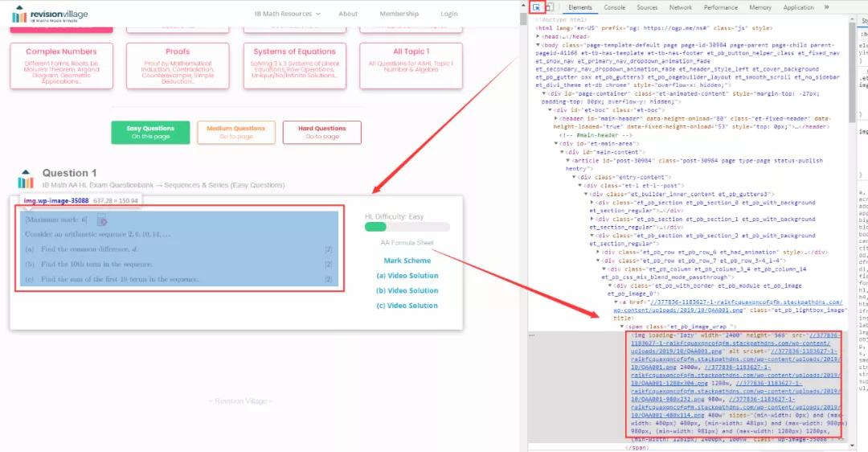The image size is (868, 452).
Task: Open the IB Math Resources dropdown menu
Action: (x=287, y=14)
